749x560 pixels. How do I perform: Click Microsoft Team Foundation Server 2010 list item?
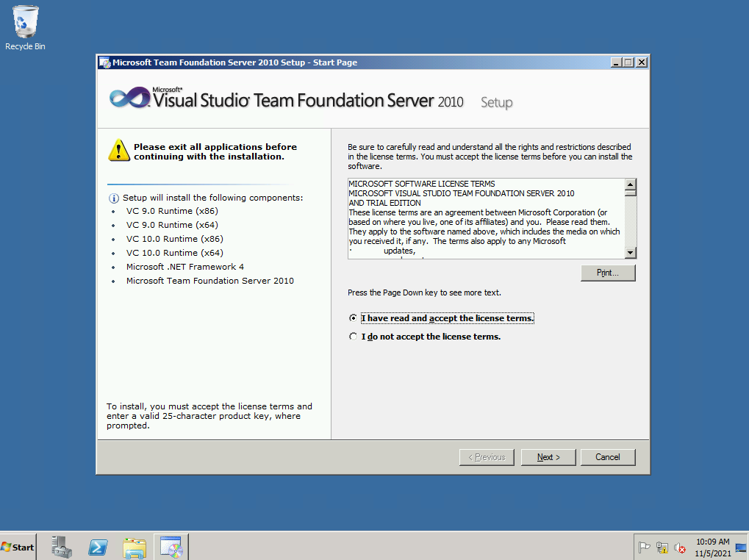(210, 281)
